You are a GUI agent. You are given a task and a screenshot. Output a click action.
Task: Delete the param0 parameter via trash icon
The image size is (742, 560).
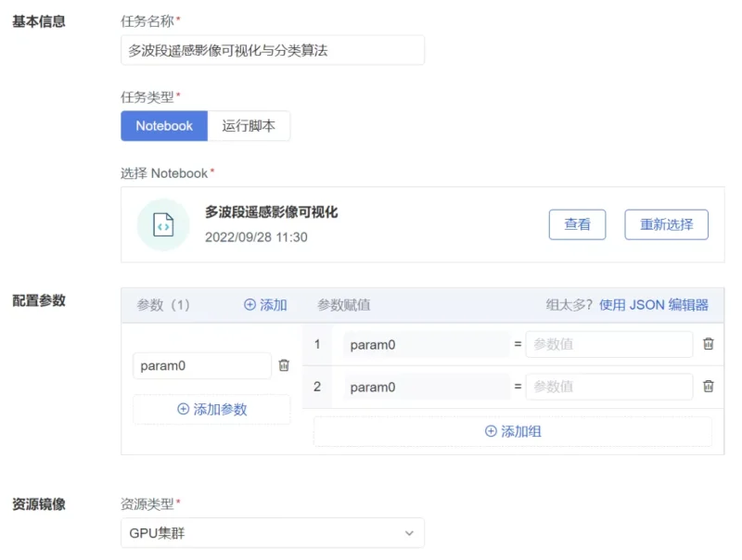284,365
